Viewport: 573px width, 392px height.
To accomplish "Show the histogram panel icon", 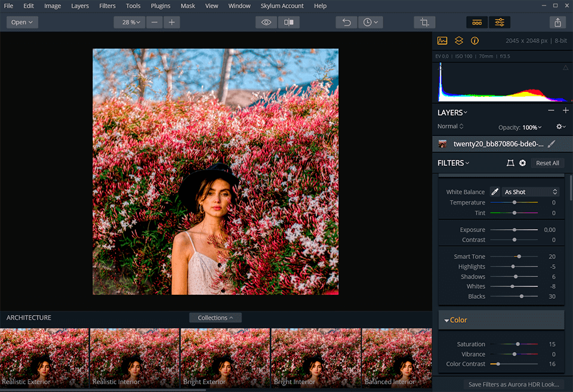I will [442, 41].
